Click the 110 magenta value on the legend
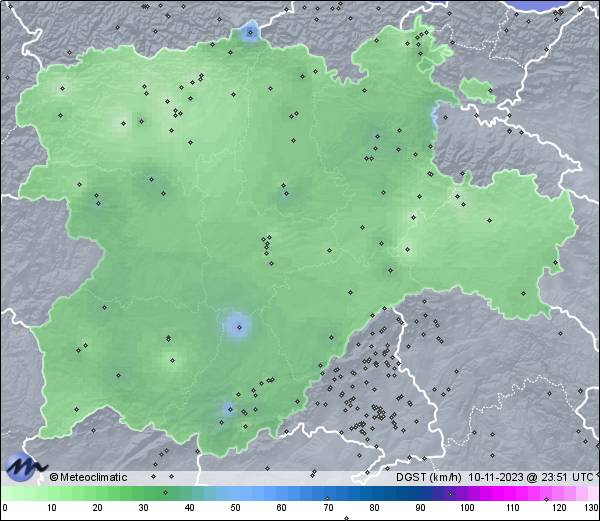600x521 pixels. point(512,508)
